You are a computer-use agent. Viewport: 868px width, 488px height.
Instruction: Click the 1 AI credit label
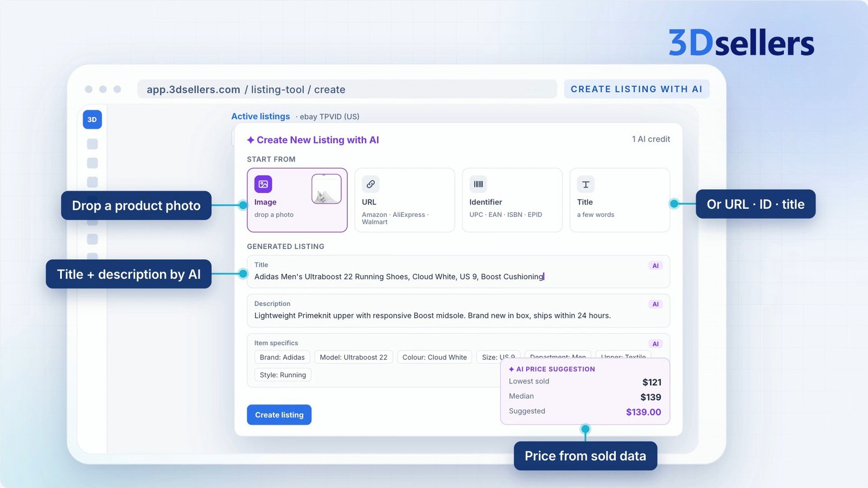[x=651, y=139]
